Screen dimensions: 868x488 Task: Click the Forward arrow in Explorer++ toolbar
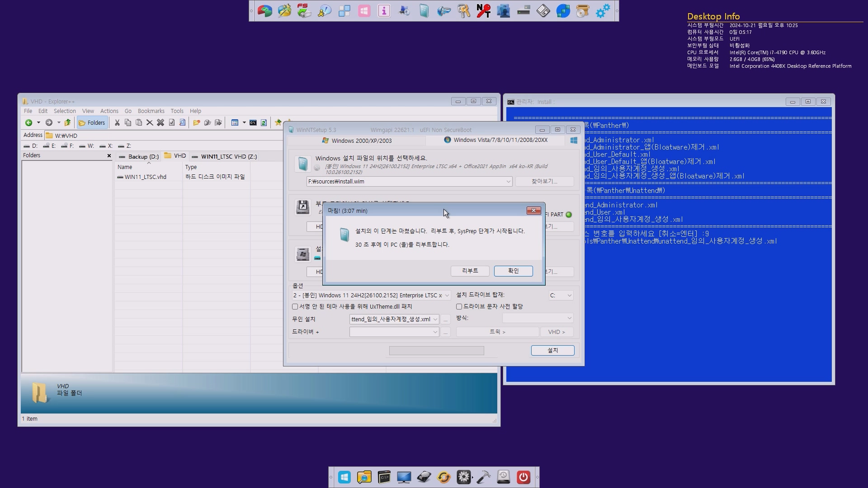[x=49, y=122]
